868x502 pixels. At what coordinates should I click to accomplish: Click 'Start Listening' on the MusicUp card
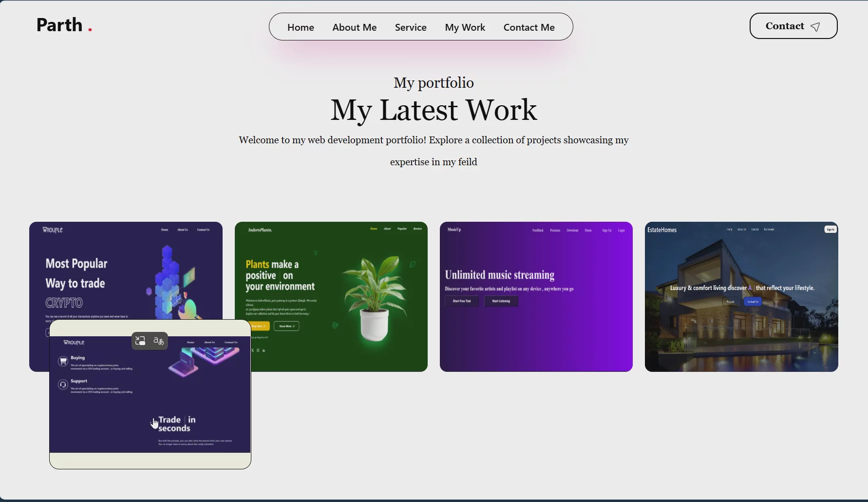[501, 301]
